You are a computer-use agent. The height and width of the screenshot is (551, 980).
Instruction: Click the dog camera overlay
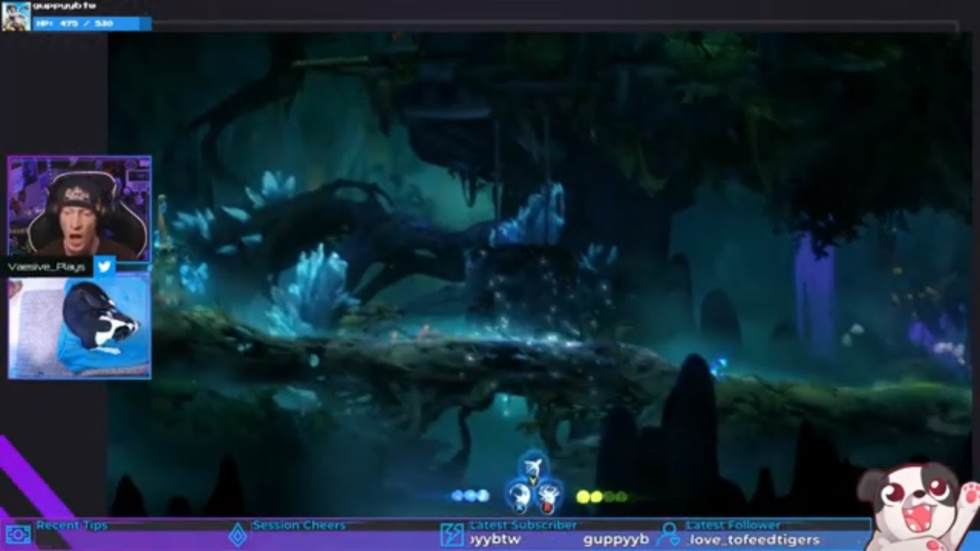tap(80, 328)
